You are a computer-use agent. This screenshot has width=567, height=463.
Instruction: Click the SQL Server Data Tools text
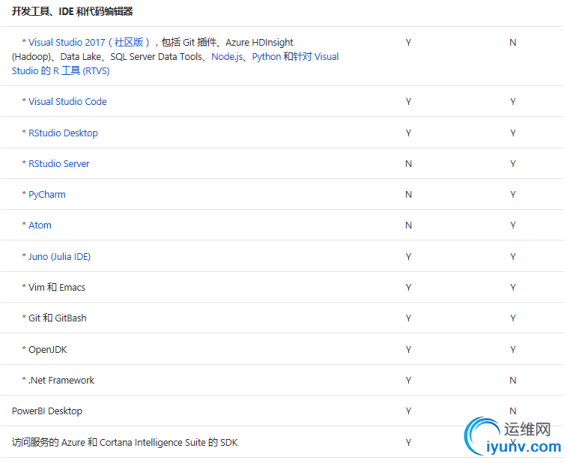click(x=156, y=57)
